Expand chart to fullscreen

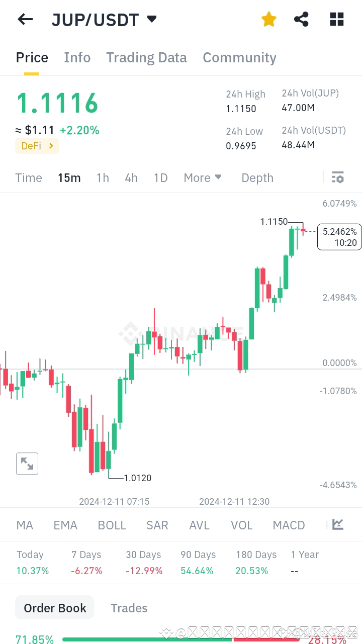pyautogui.click(x=27, y=463)
